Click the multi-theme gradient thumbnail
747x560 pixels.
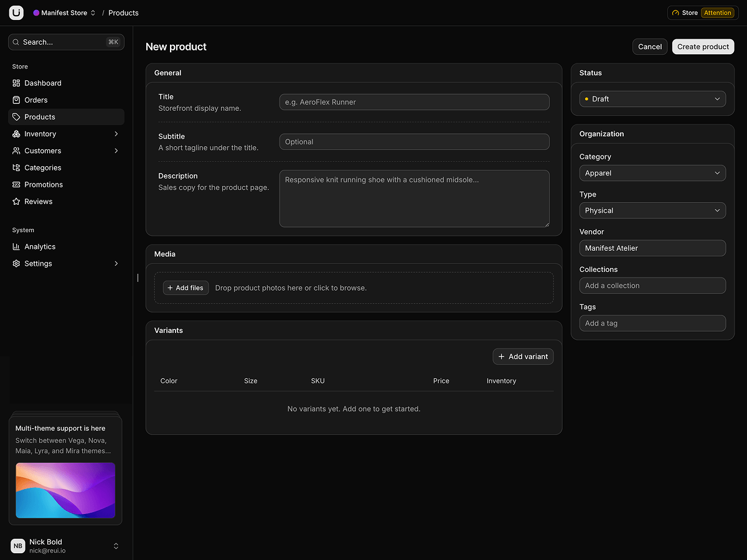pos(65,490)
